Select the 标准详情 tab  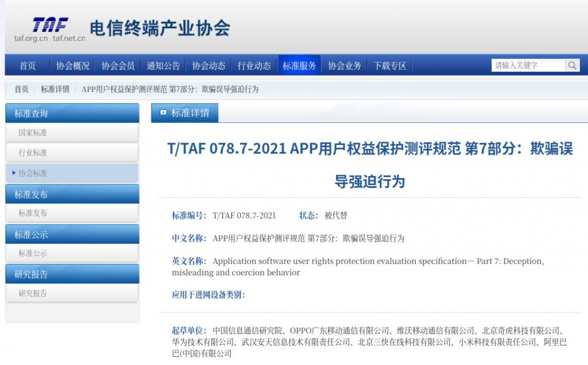(x=184, y=113)
